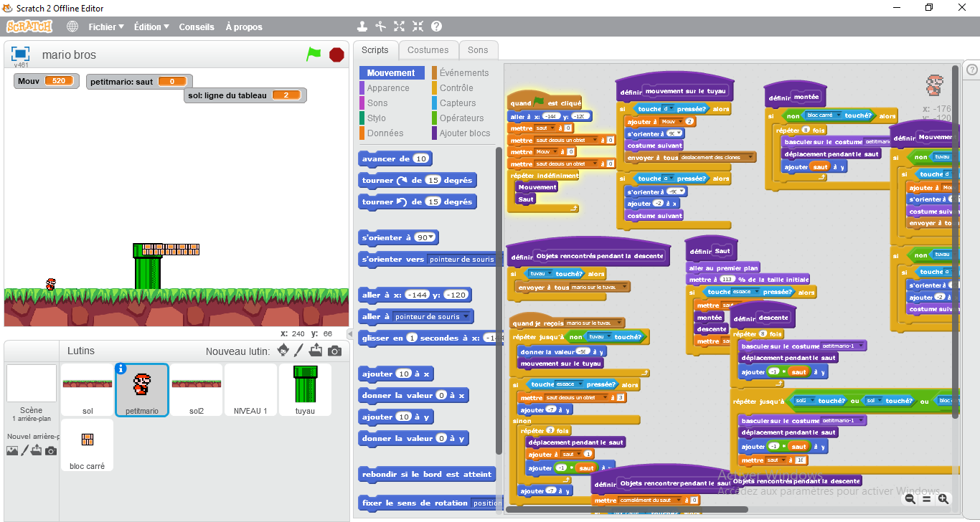Open the language globe menu
The width and height of the screenshot is (980, 522).
72,27
